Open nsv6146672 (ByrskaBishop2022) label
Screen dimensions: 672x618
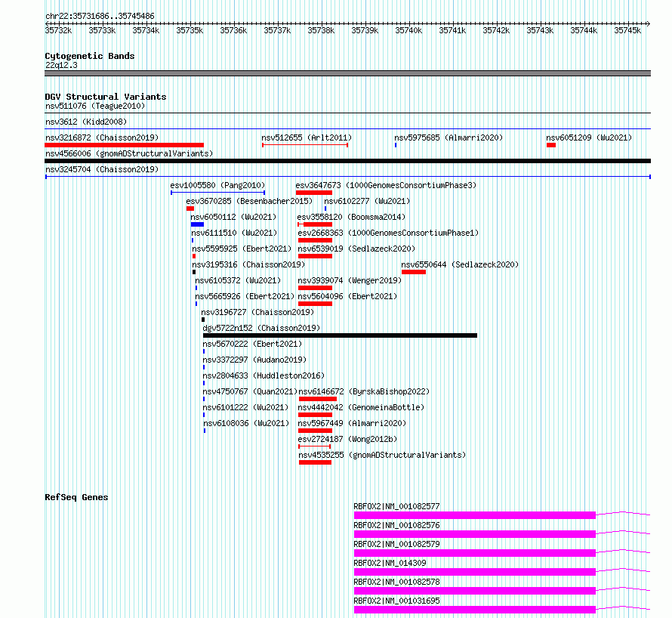tap(364, 391)
